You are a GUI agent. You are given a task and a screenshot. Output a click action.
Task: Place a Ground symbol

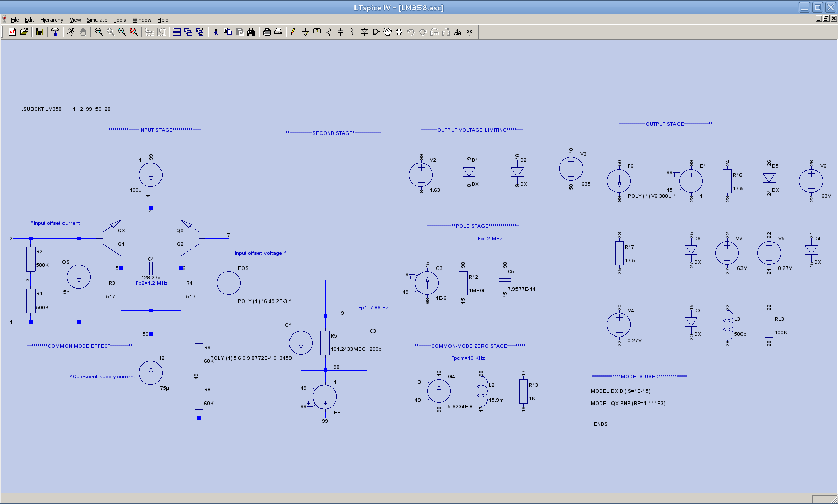[306, 32]
